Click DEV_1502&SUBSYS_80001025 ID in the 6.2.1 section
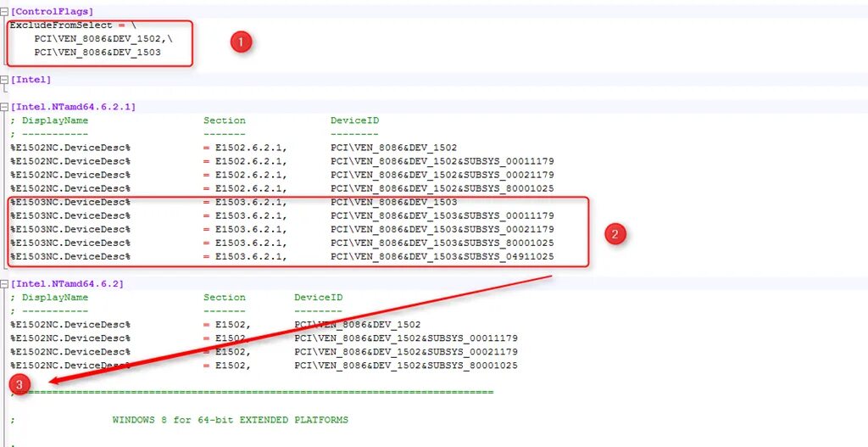The width and height of the screenshot is (868, 447). (442, 189)
